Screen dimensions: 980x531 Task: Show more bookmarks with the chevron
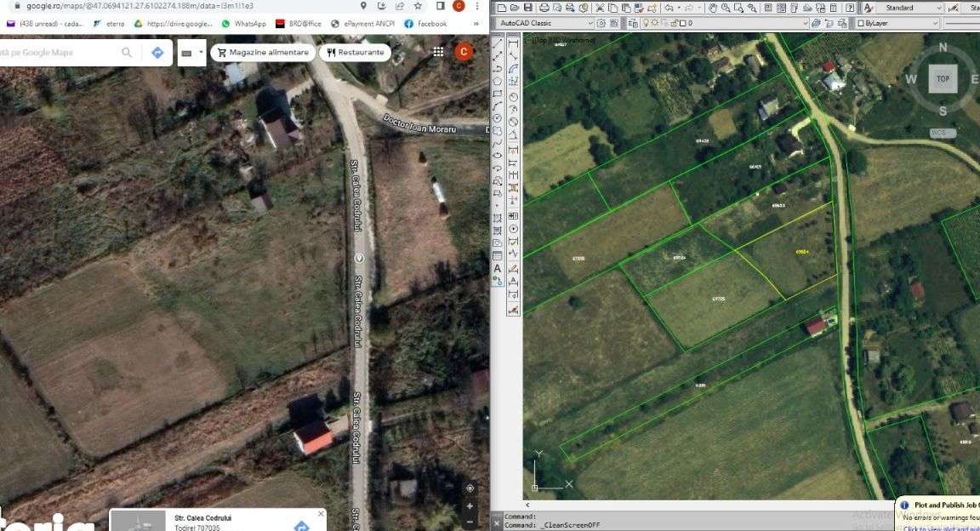pos(476,24)
